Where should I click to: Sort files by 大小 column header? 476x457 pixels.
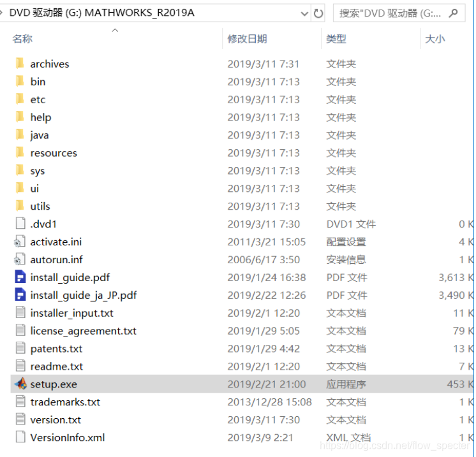tap(435, 40)
